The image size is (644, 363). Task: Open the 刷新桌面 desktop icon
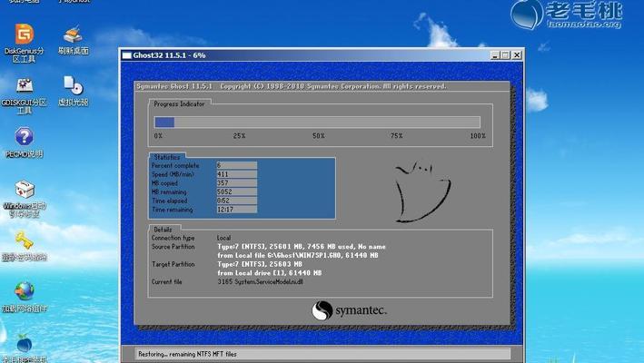(73, 34)
